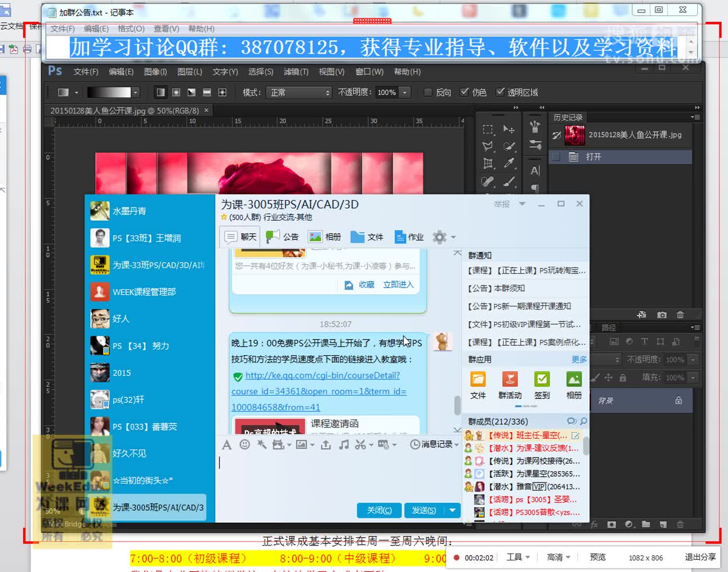Click 更多 beside 群应用
728x572 pixels.
579,359
